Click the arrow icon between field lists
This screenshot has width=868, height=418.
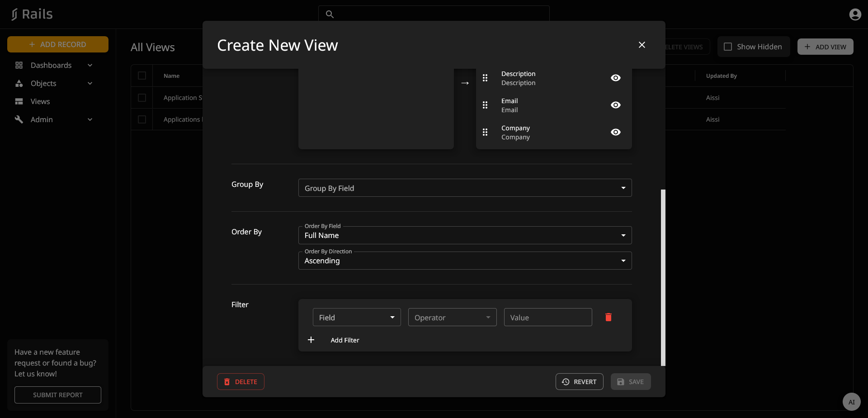[465, 83]
